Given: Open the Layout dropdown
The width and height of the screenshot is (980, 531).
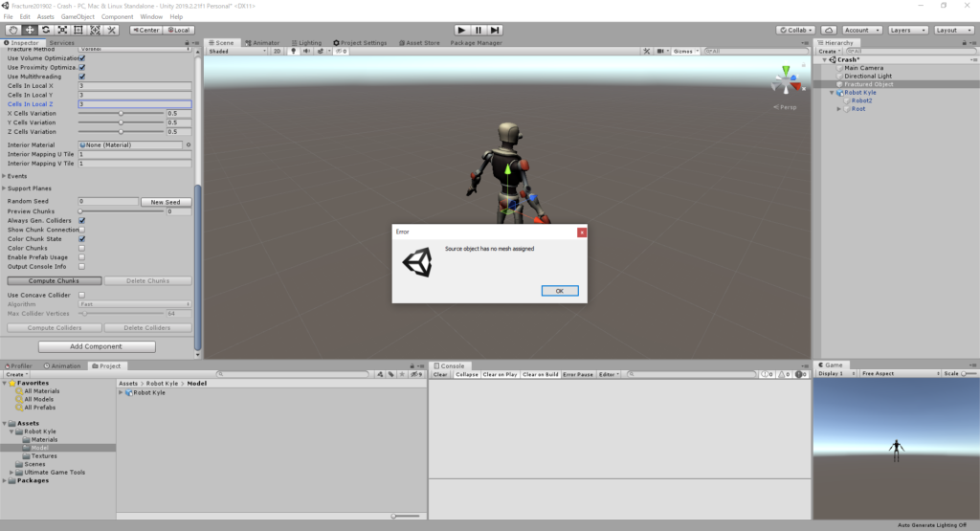Looking at the screenshot, I should click(x=953, y=30).
